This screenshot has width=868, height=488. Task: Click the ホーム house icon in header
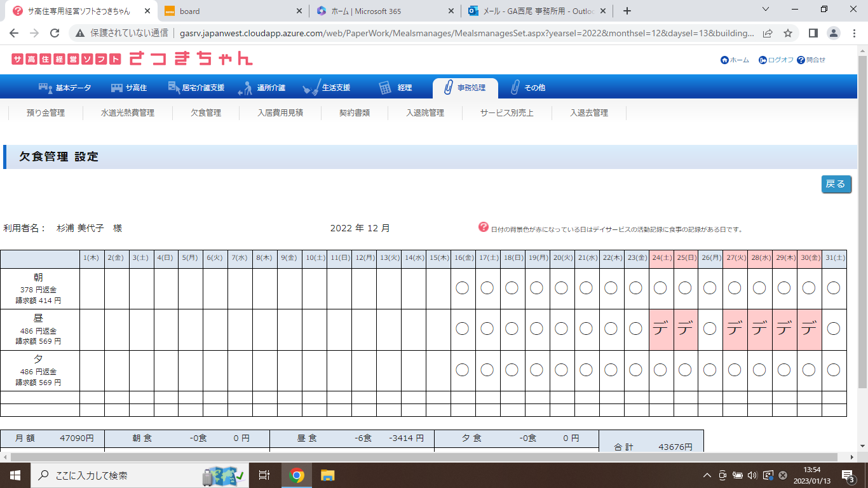[724, 60]
